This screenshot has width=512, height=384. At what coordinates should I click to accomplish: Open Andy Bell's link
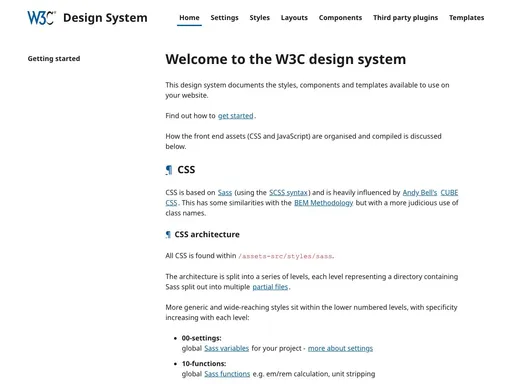pos(420,193)
